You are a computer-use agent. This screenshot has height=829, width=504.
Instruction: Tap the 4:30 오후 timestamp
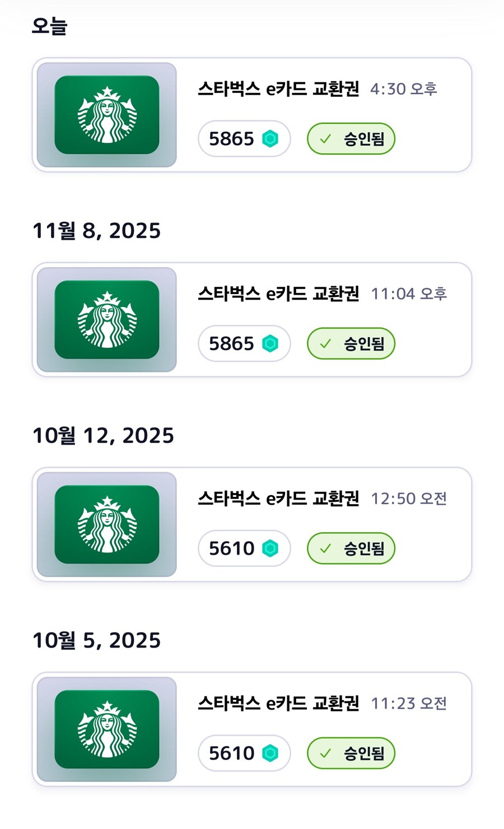(403, 89)
